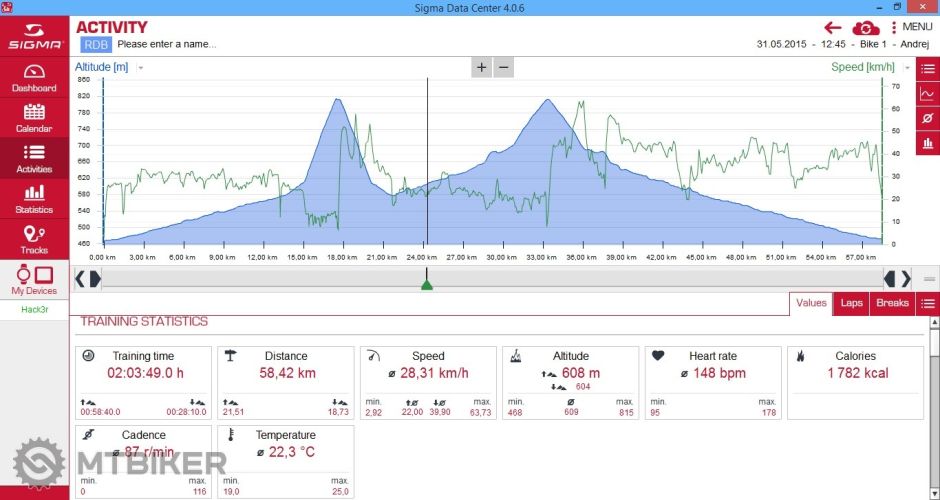Toggle the average (Ø) chart option
The image size is (940, 500).
[x=928, y=119]
